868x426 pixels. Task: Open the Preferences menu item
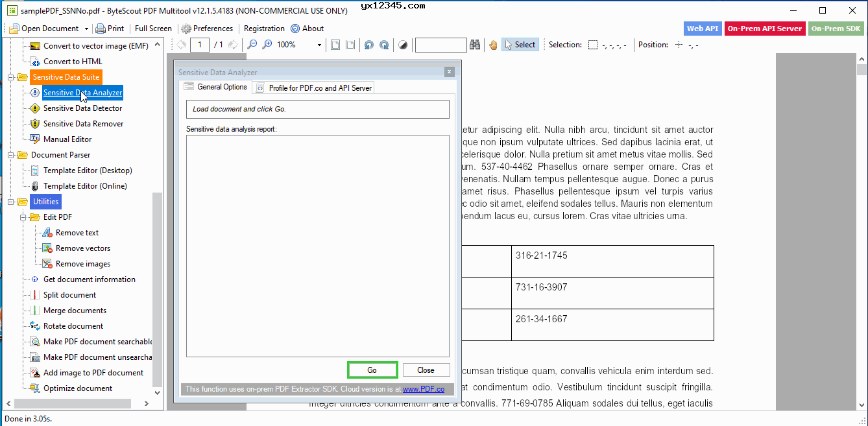tap(207, 29)
